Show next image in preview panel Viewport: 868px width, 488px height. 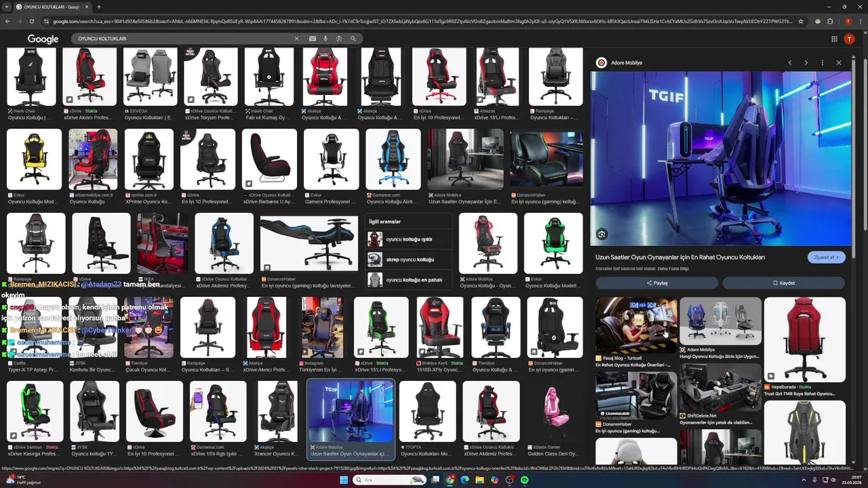[x=806, y=62]
